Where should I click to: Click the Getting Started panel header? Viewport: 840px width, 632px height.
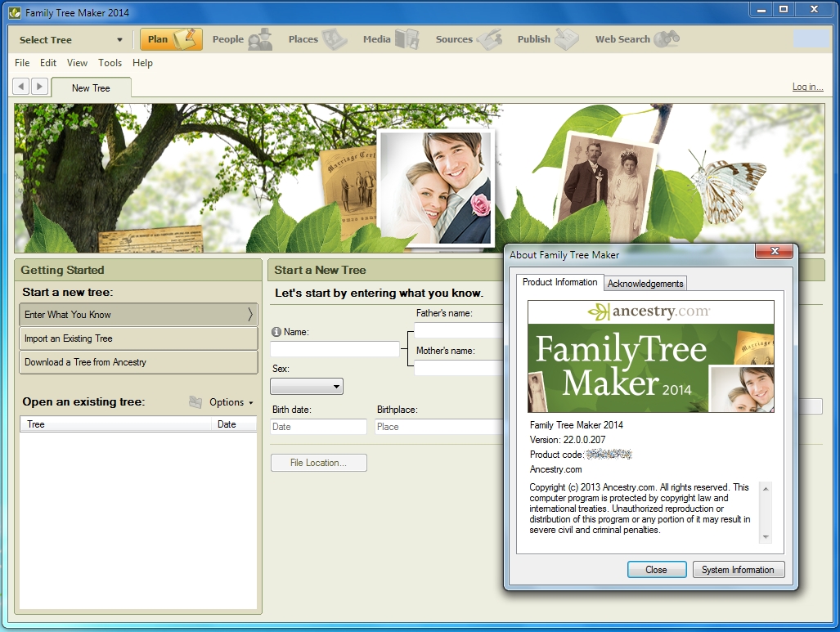[138, 270]
